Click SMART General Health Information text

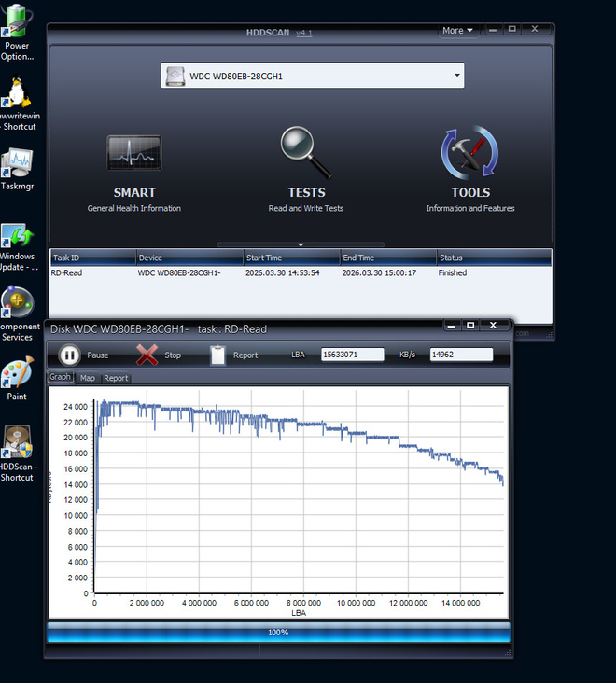click(x=133, y=208)
